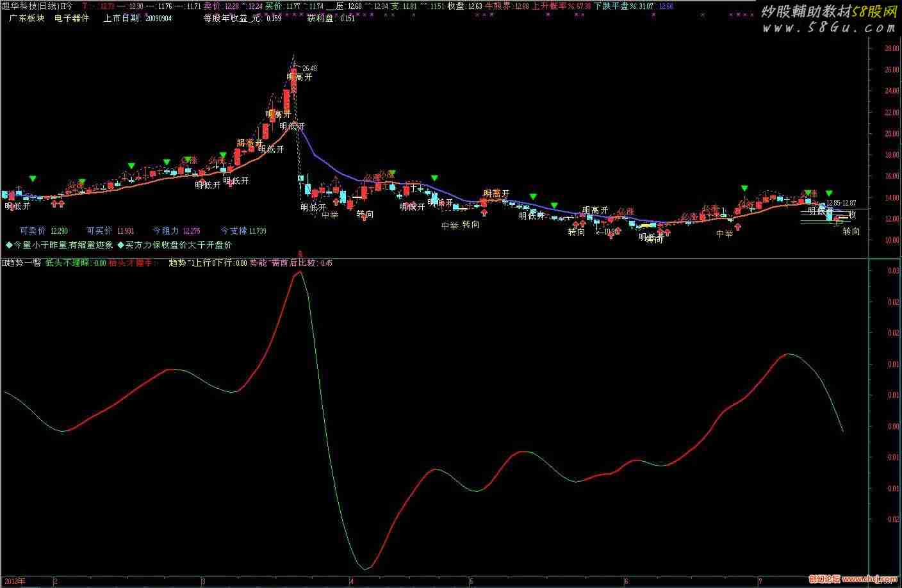Click the rightmost 转向 signal label

click(851, 231)
